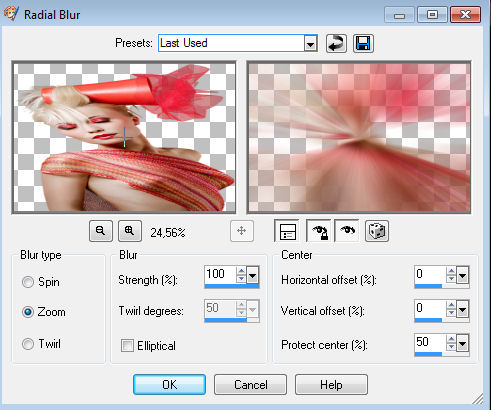
Task: Open the Presets dropdown list
Action: point(310,44)
